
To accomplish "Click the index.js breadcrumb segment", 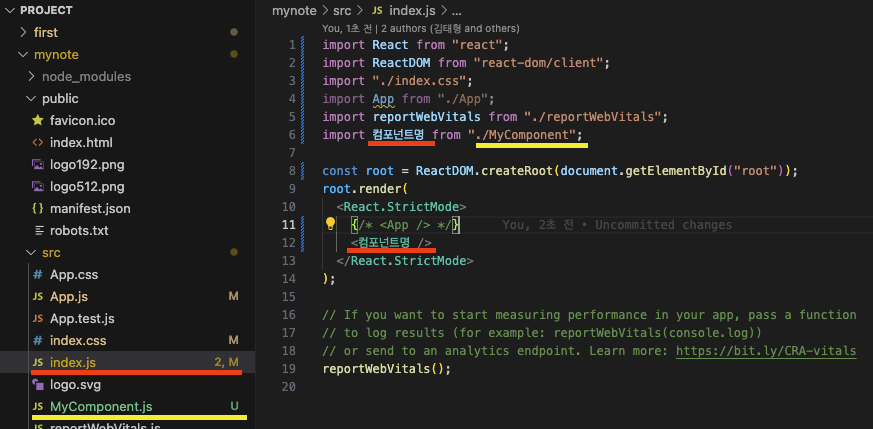I will point(413,11).
